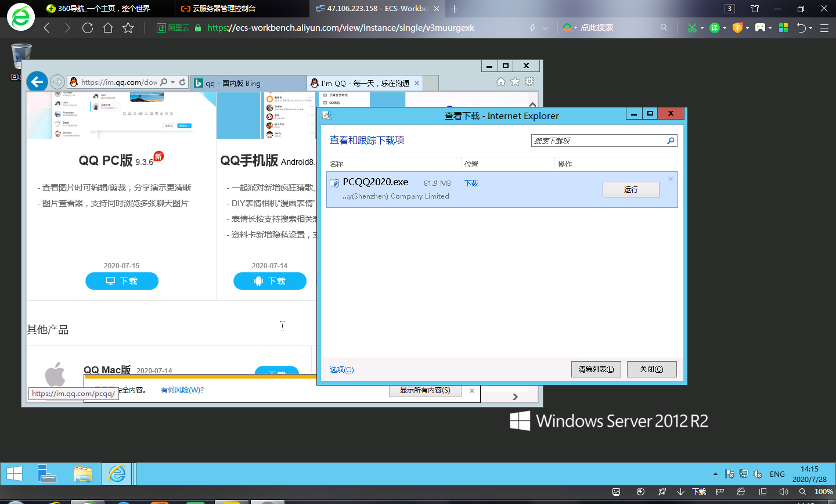This screenshot has height=504, width=836.
Task: Toggle sound icon in 360 browser status bar
Action: 783,492
